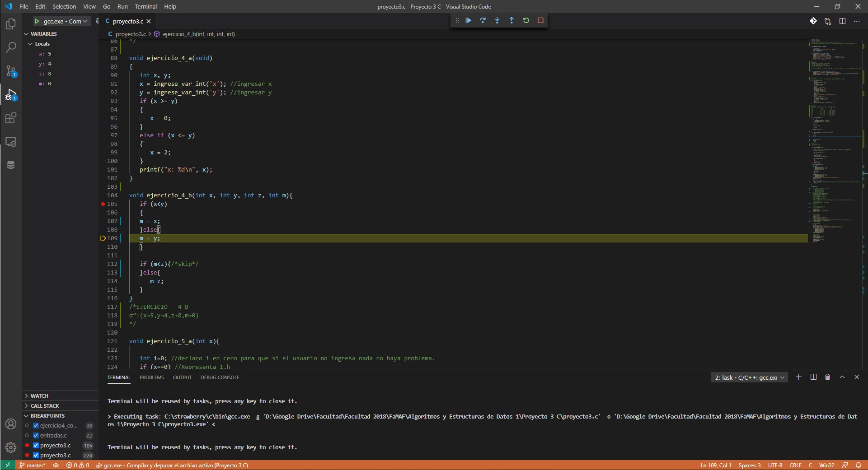Screen dimensions: 868x470
Task: Step into the current function
Action: point(497,20)
